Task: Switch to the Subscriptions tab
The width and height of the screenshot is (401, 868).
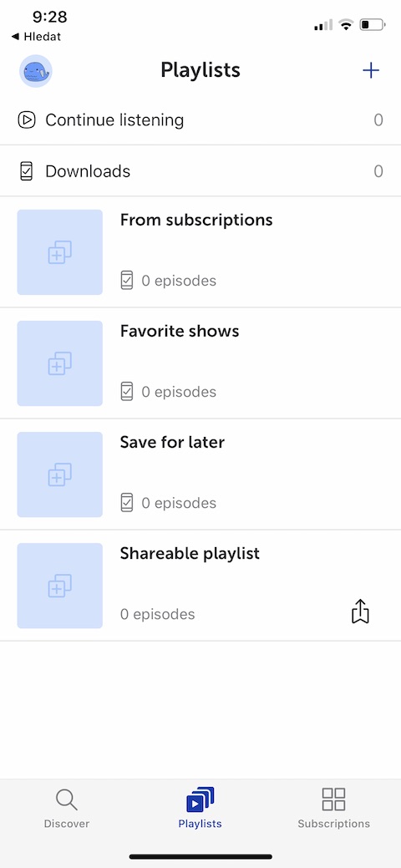Action: coord(333,808)
